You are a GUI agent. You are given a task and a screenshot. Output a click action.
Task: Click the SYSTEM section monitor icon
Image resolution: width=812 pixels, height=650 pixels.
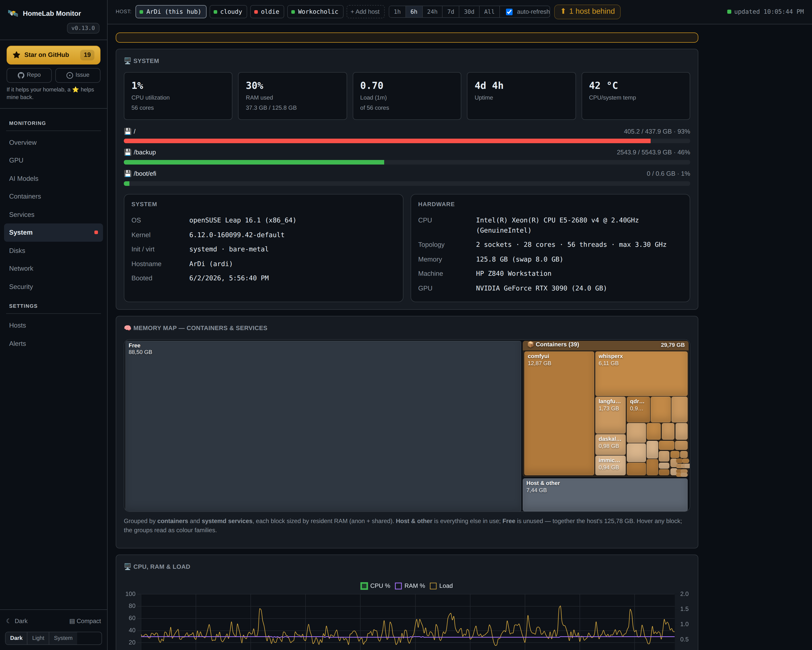[128, 61]
